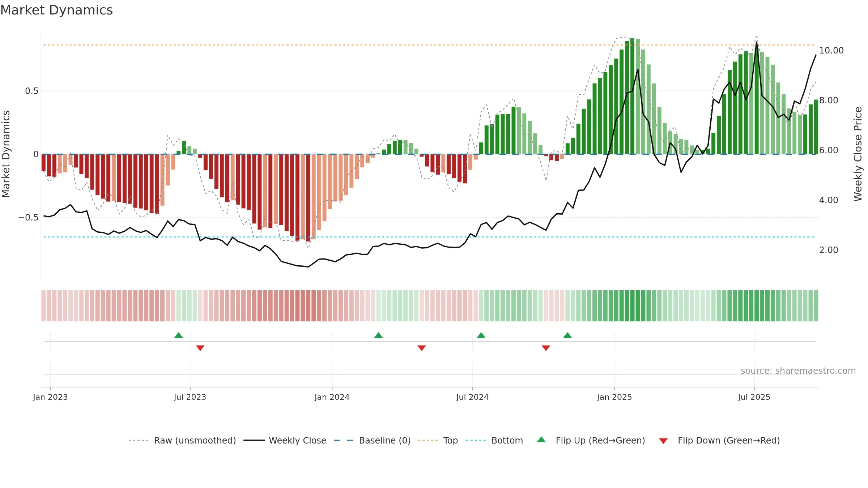Click the Weekly Close Price axis label
Viewport: 868px width, 488px height.
click(x=858, y=154)
